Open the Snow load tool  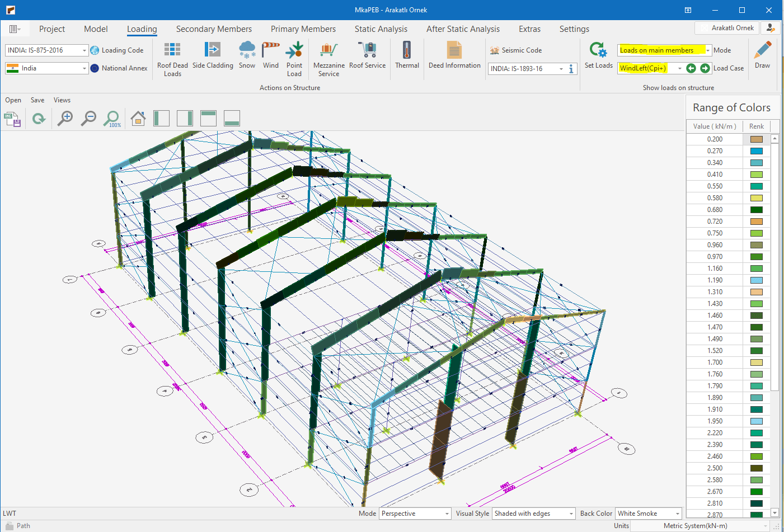coord(247,55)
